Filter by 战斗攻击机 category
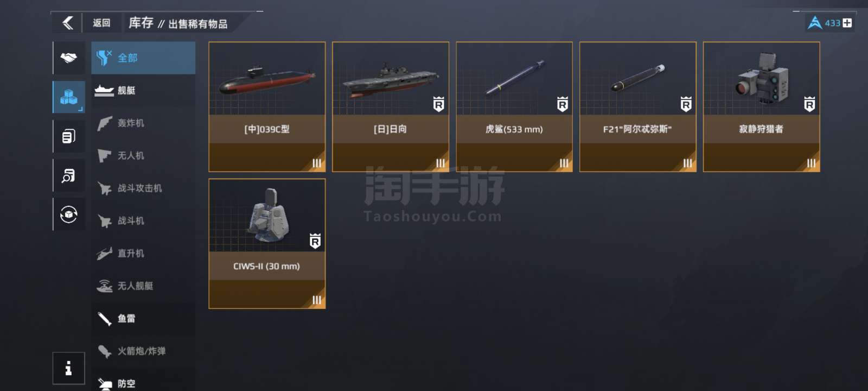Viewport: 868px width, 391px height. 143,188
